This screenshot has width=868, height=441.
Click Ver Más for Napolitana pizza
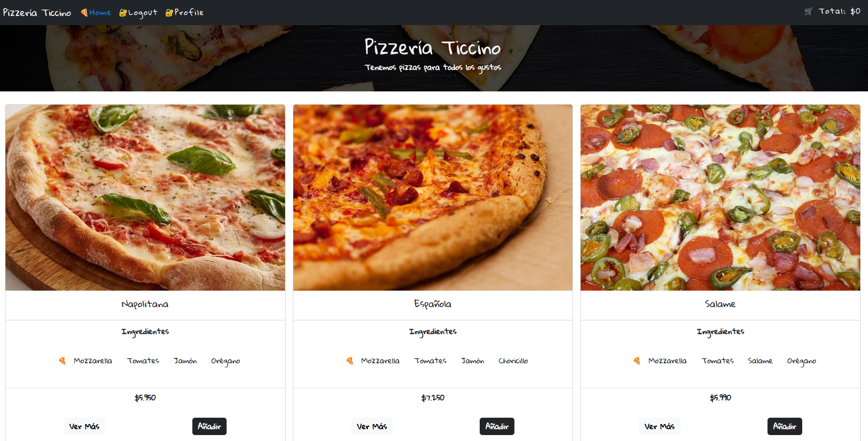point(84,426)
